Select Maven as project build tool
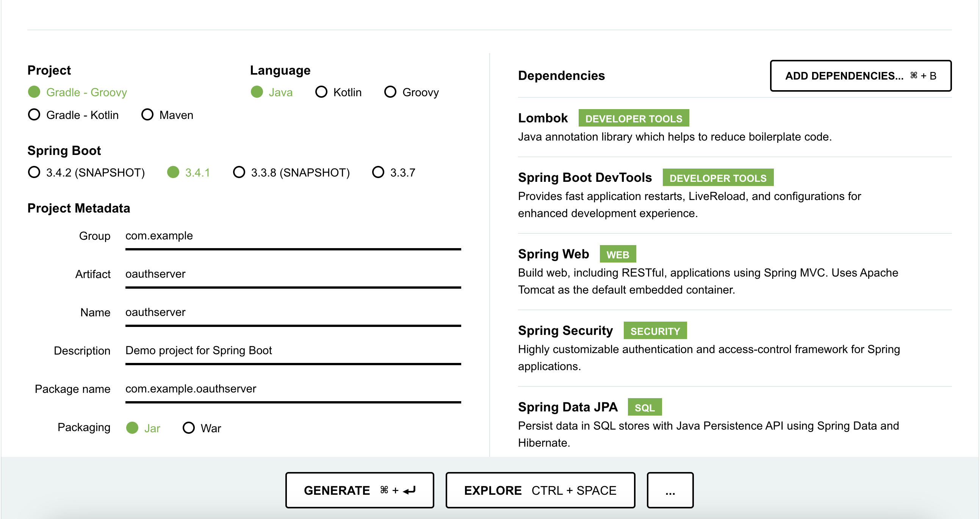Screen dimensions: 980x519 [x=147, y=115]
